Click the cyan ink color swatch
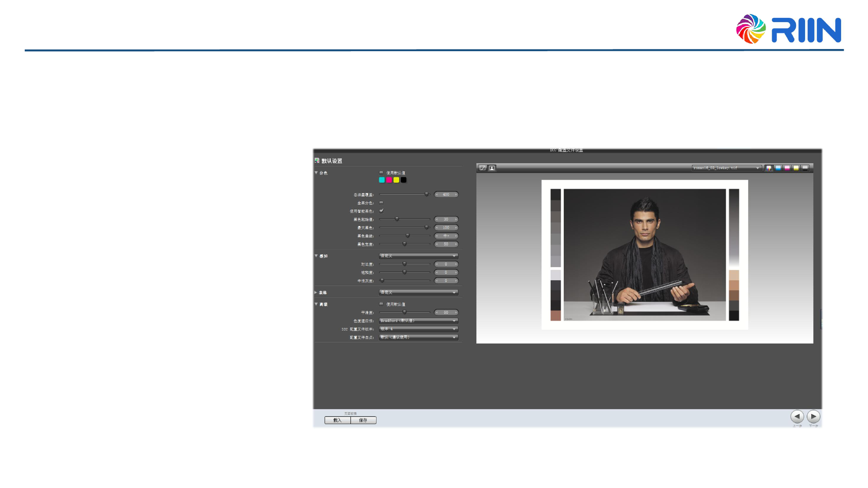 coord(382,180)
